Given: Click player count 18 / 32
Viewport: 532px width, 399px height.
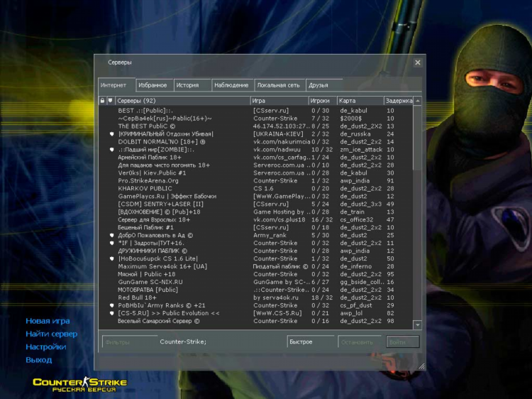Looking at the screenshot, I should [322, 298].
